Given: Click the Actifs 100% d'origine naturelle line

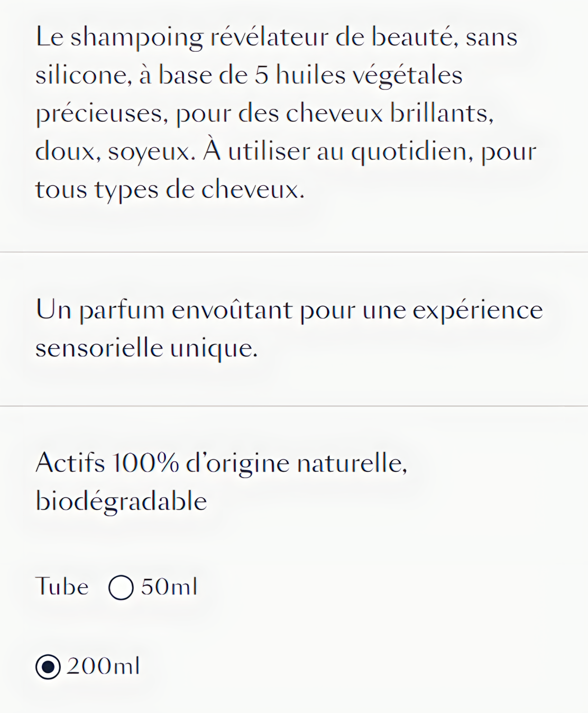Looking at the screenshot, I should click(x=222, y=463).
